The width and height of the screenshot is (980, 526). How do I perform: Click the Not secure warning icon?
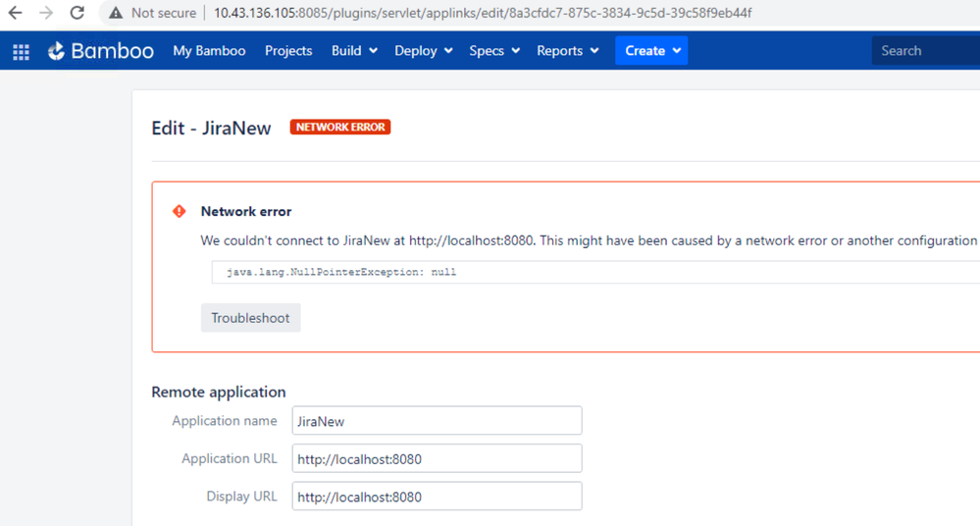coord(116,13)
